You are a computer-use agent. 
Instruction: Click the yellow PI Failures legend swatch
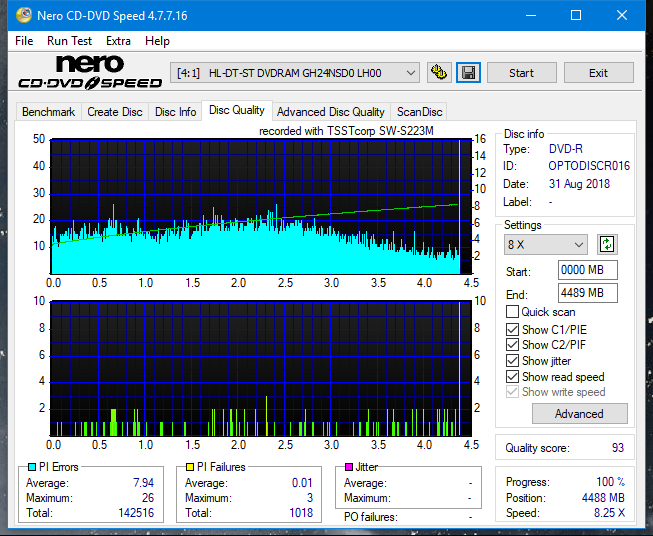pyautogui.click(x=190, y=467)
